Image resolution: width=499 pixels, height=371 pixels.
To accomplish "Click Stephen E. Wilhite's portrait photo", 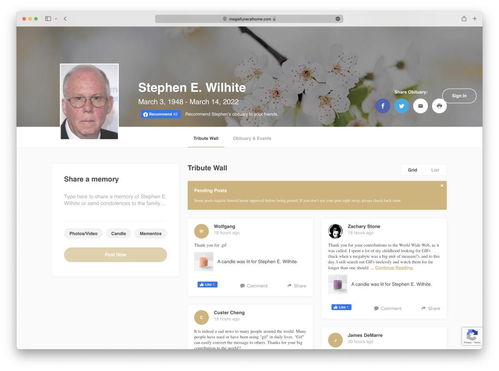I will 89,101.
